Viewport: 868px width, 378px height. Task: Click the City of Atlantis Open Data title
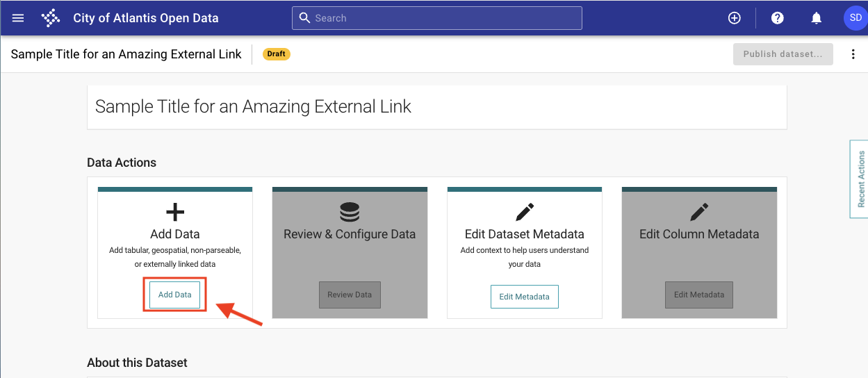146,18
